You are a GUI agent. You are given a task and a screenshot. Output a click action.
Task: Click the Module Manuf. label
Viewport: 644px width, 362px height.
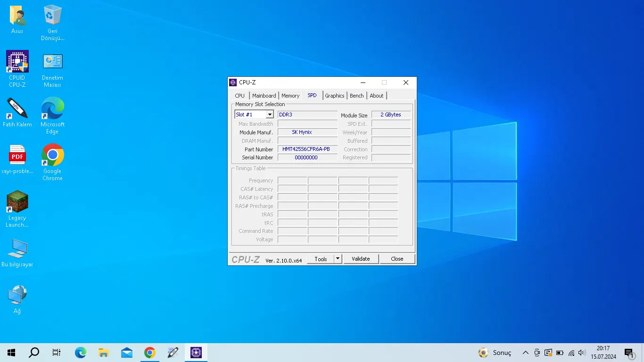tap(256, 132)
